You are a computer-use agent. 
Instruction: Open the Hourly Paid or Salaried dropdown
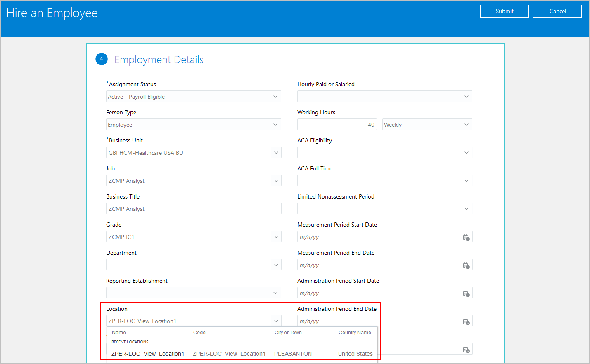[466, 97]
